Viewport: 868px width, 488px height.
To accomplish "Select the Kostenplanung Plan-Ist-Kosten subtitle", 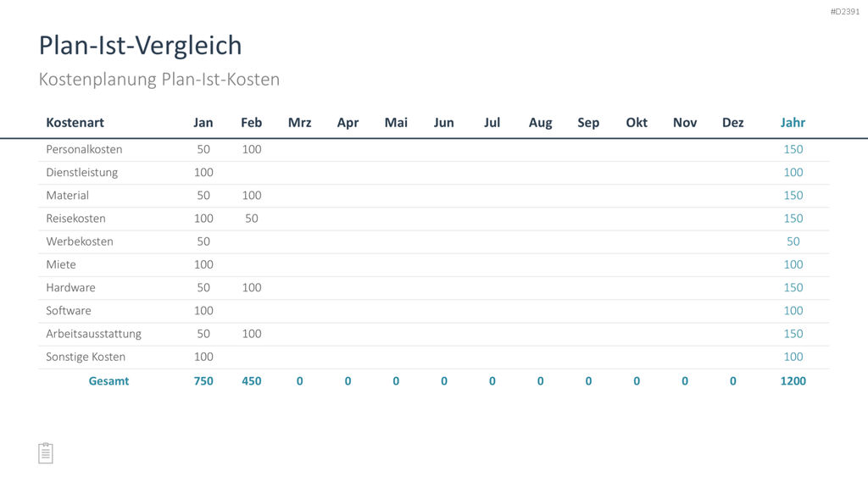I will [159, 79].
